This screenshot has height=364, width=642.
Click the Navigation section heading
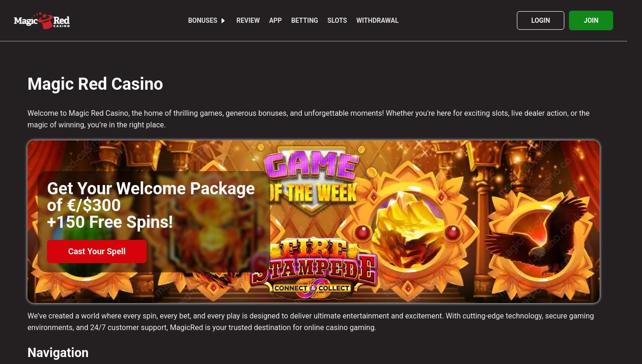pyautogui.click(x=58, y=353)
